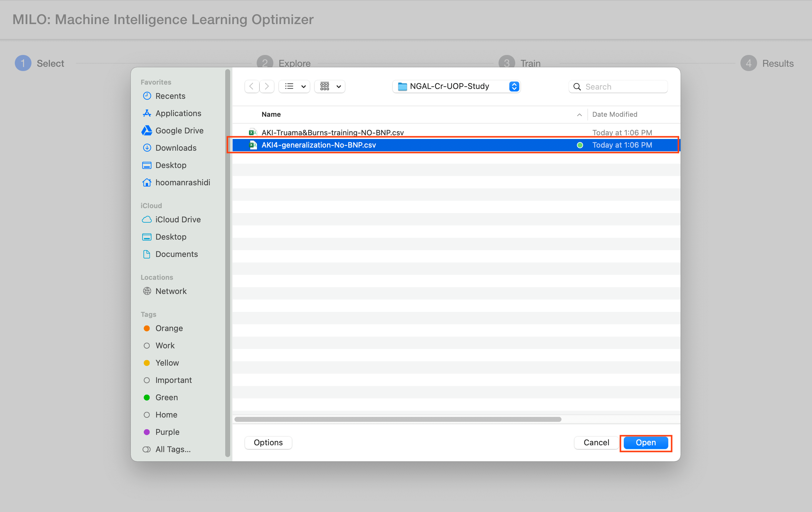Go back with the back arrow
Image resolution: width=812 pixels, height=512 pixels.
tap(251, 86)
